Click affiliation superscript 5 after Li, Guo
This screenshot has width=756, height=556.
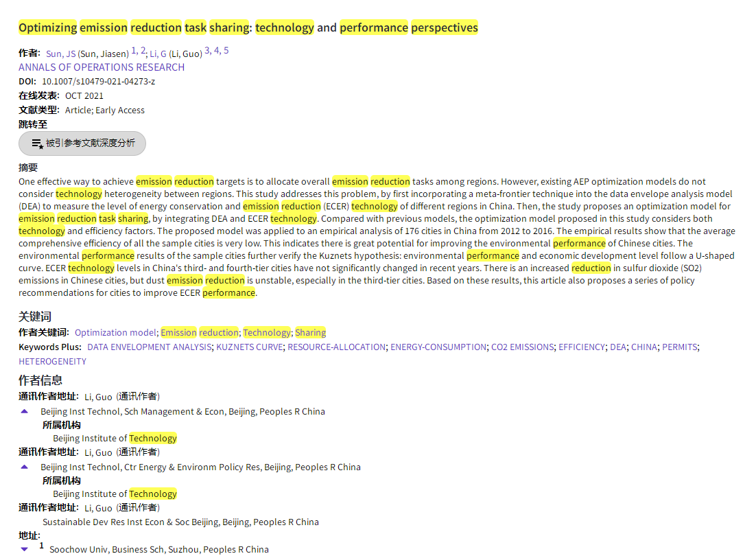coord(226,51)
